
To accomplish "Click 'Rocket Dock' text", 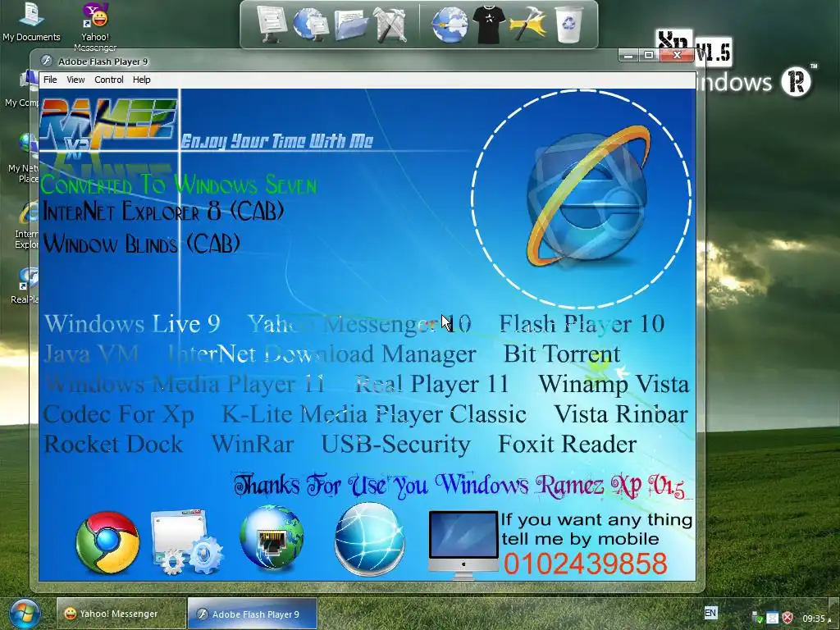I will point(113,444).
